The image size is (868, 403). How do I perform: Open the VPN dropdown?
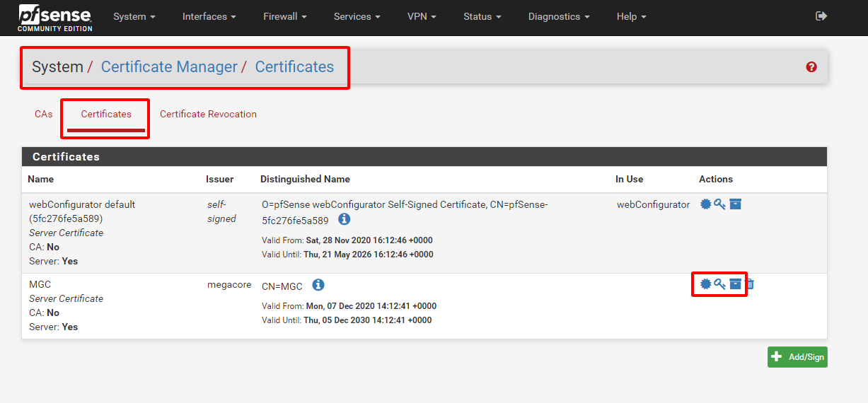click(422, 16)
